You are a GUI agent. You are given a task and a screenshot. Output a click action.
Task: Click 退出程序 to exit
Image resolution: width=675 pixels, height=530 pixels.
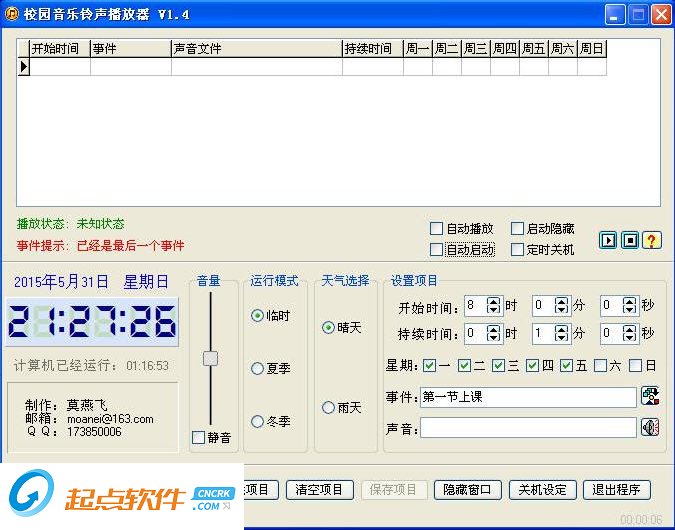pos(616,490)
